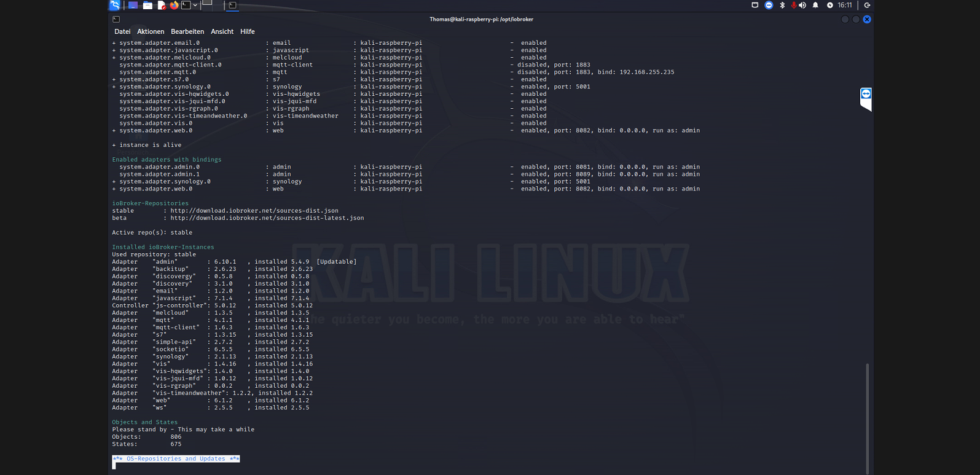980x475 pixels.
Task: Click the Controller "js-controller" version line
Action: click(x=212, y=305)
